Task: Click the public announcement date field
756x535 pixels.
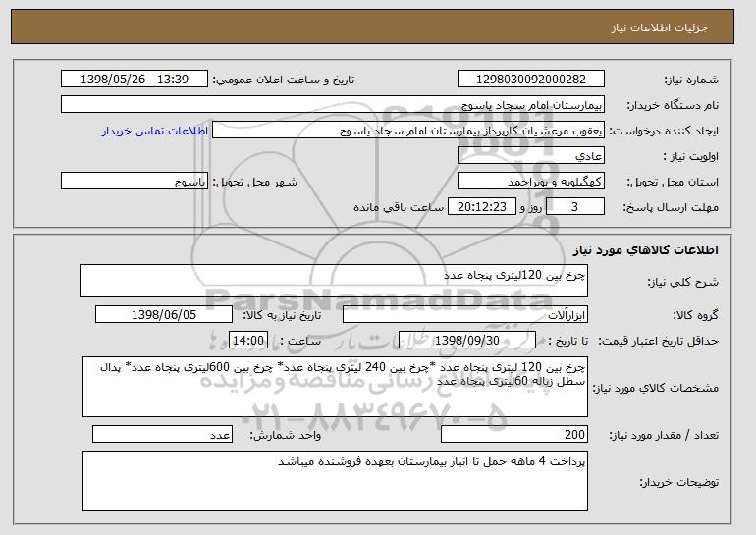Action: tap(135, 80)
